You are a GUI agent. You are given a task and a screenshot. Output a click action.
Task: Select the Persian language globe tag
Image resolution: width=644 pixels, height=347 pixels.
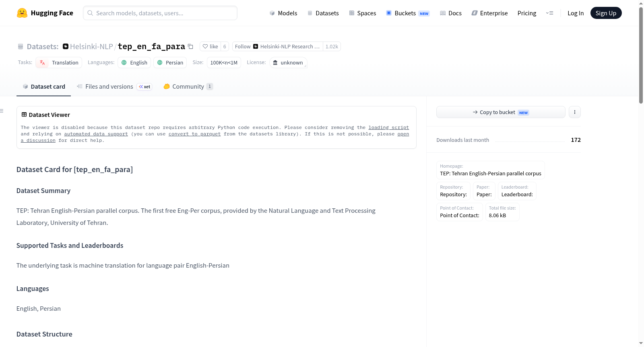pos(170,62)
